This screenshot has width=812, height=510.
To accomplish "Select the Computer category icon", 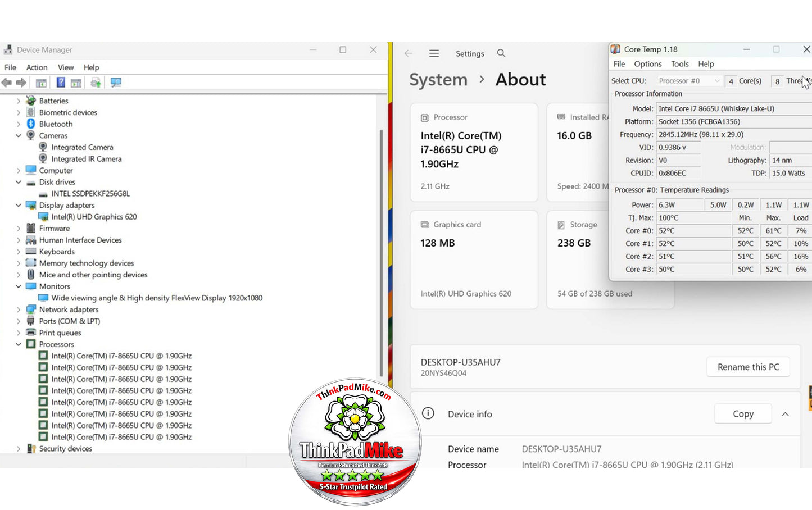I will tap(31, 170).
